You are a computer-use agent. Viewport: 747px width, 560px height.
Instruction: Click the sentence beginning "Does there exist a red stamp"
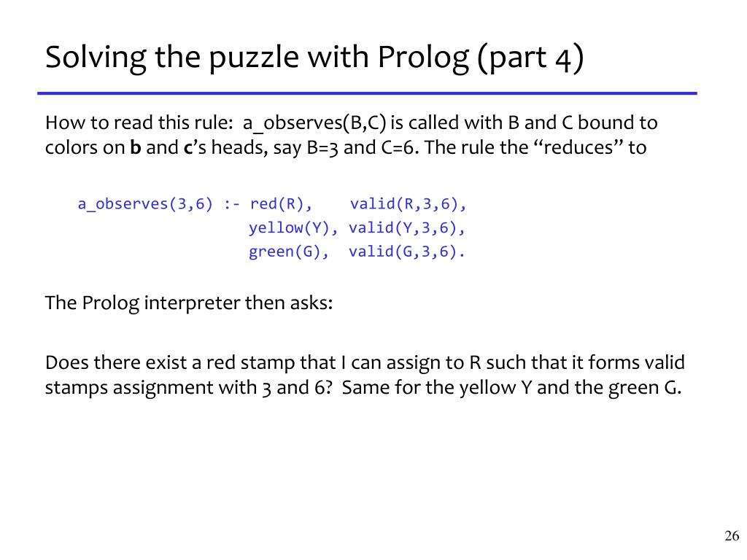point(365,375)
